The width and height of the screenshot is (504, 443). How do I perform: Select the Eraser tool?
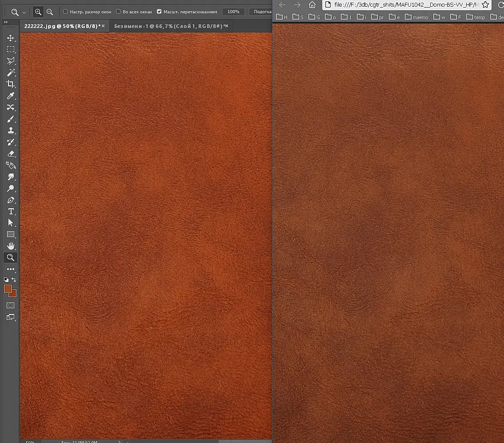pyautogui.click(x=11, y=154)
